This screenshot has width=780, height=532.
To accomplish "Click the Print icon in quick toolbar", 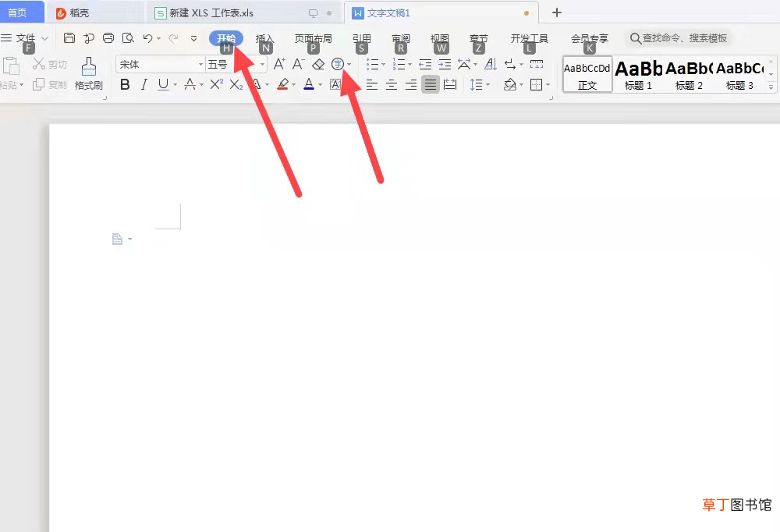I will 108,37.
